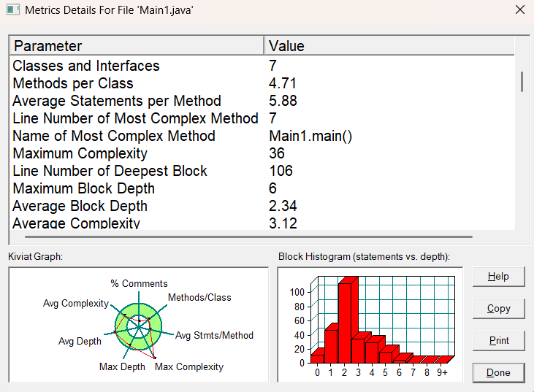
Task: Click the Value column header
Action: coord(387,46)
